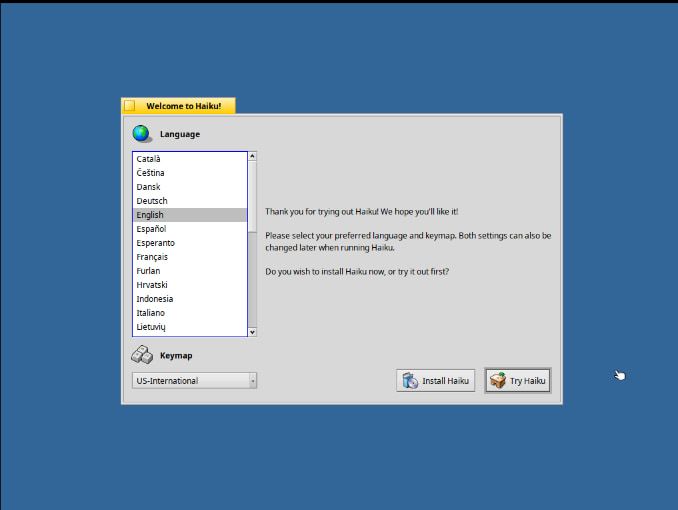
Task: Click the globe icon beside Language
Action: tap(142, 134)
